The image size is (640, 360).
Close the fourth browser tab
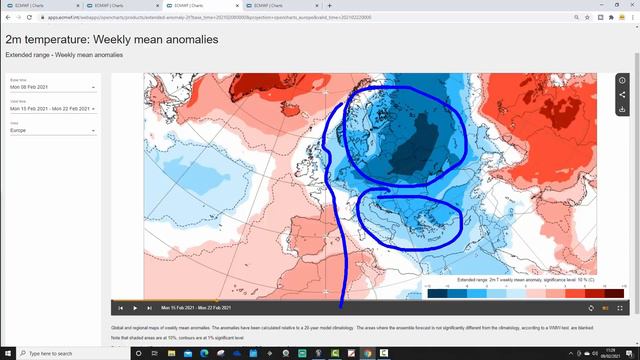(317, 6)
